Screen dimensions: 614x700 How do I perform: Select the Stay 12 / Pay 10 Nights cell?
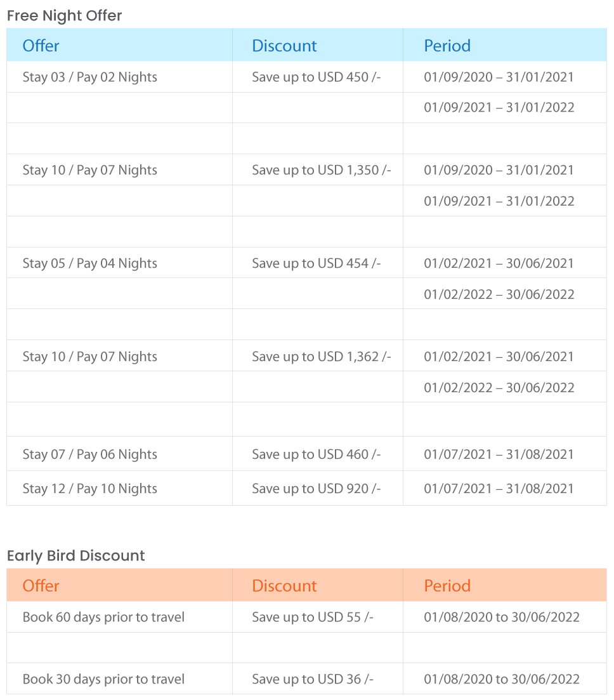point(120,488)
